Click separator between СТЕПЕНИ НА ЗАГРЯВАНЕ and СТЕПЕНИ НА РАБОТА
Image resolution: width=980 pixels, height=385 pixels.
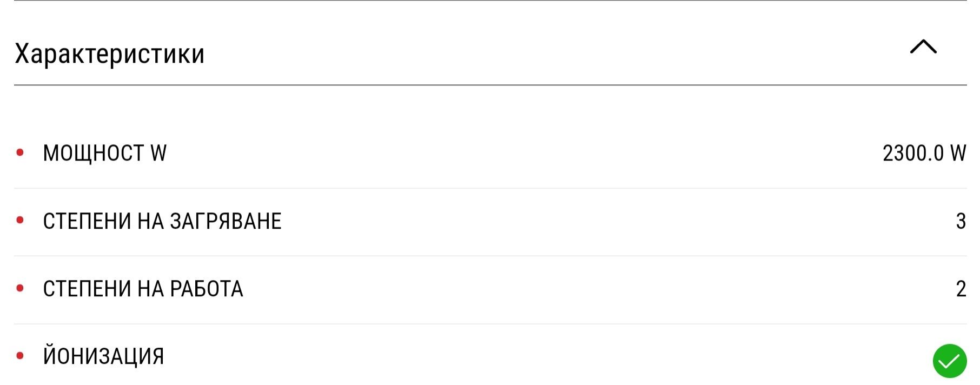tap(490, 256)
